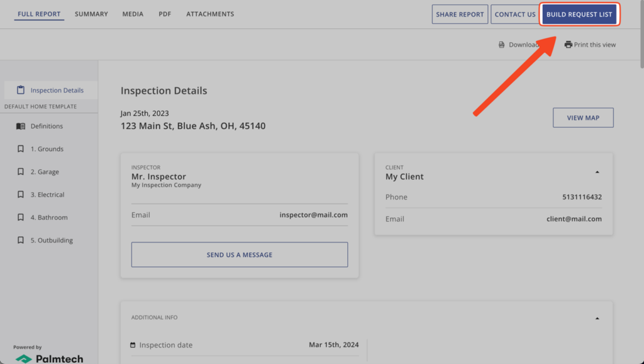This screenshot has width=644, height=364.
Task: Click the Definitions book icon
Action: (21, 126)
